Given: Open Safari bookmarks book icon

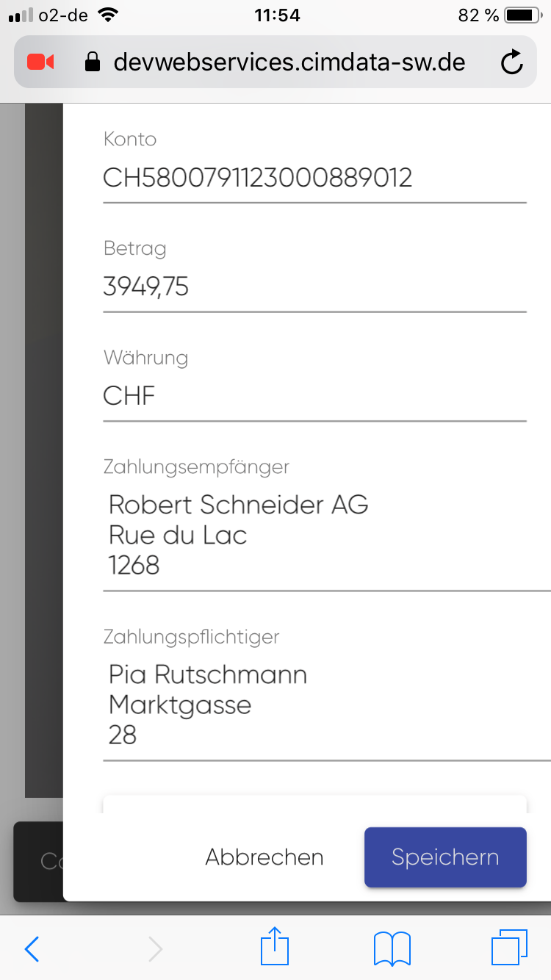Looking at the screenshot, I should click(392, 948).
